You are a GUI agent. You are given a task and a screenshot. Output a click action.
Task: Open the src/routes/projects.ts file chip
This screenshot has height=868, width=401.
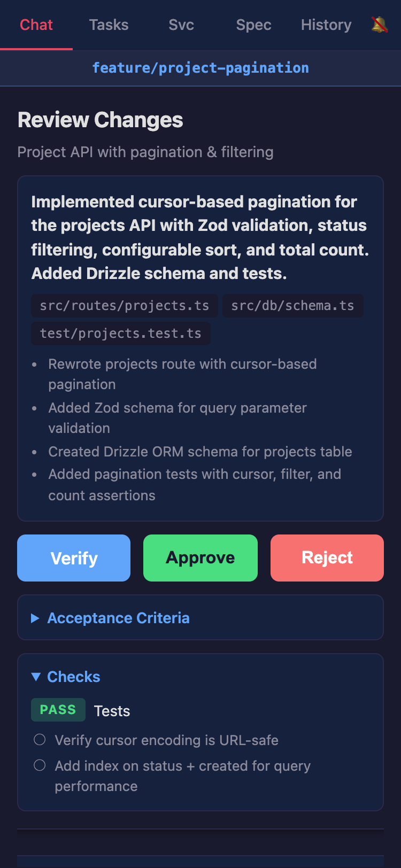pos(124,305)
